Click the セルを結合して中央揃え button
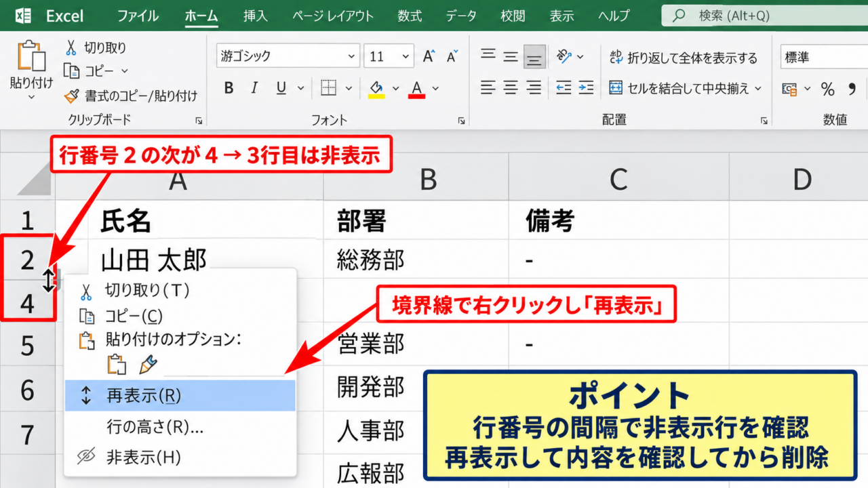The image size is (868, 488). 679,88
